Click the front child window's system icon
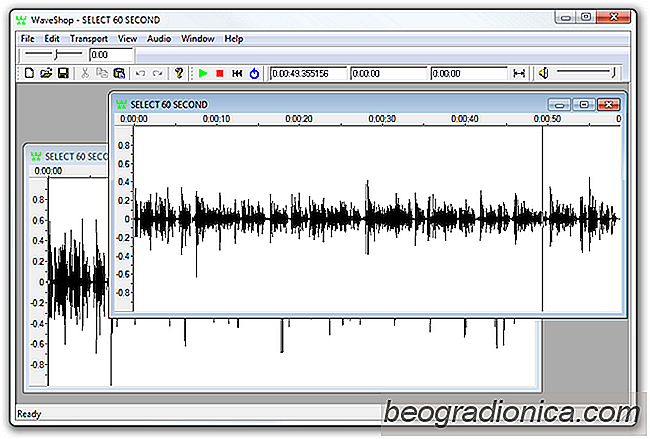Image resolution: width=650 pixels, height=439 pixels. pos(121,104)
